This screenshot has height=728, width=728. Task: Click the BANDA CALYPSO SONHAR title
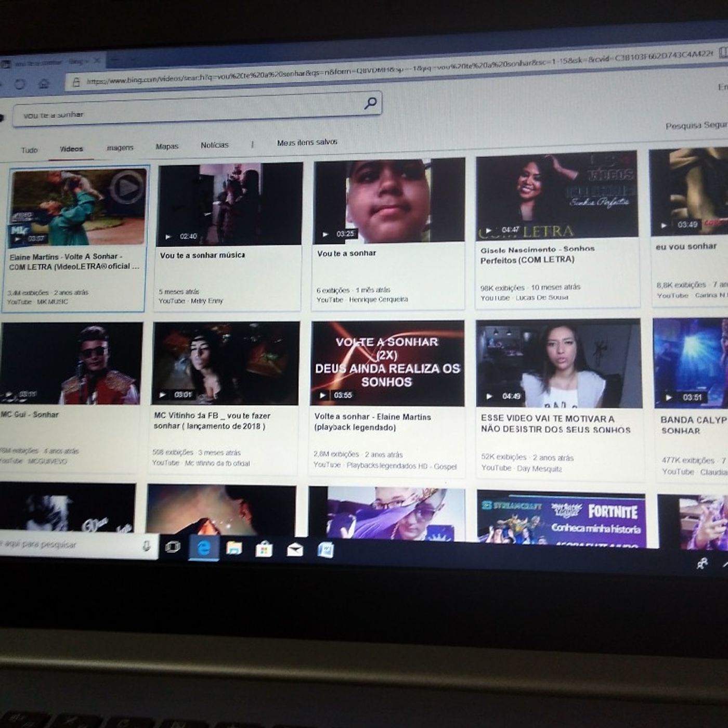[x=694, y=425]
